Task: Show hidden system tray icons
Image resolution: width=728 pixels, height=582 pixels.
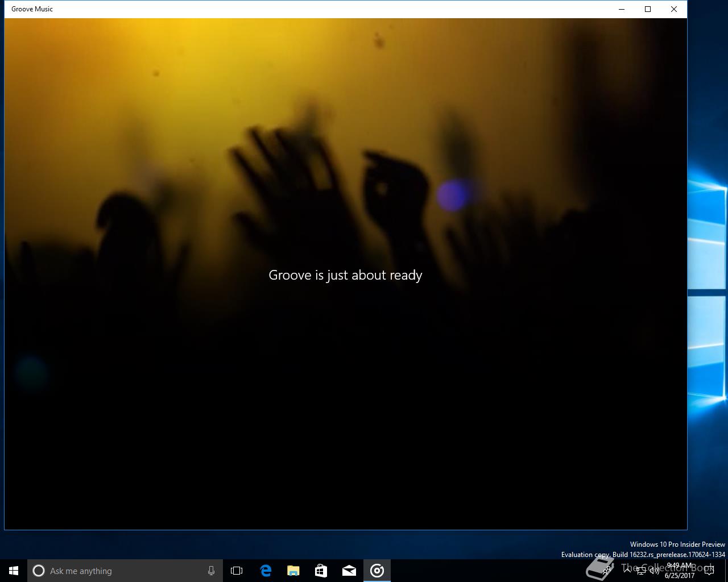Action: 627,571
